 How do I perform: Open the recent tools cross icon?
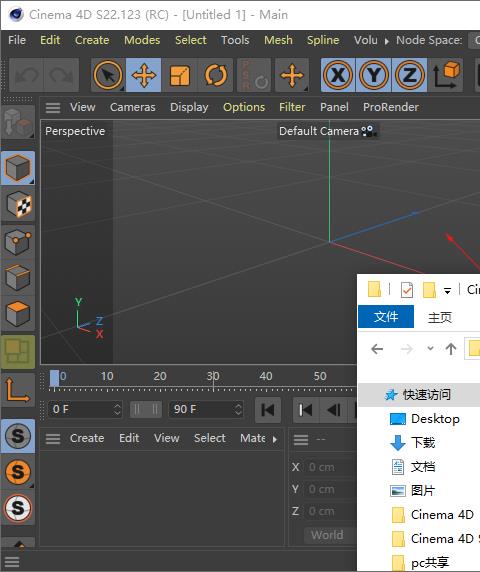coord(292,76)
